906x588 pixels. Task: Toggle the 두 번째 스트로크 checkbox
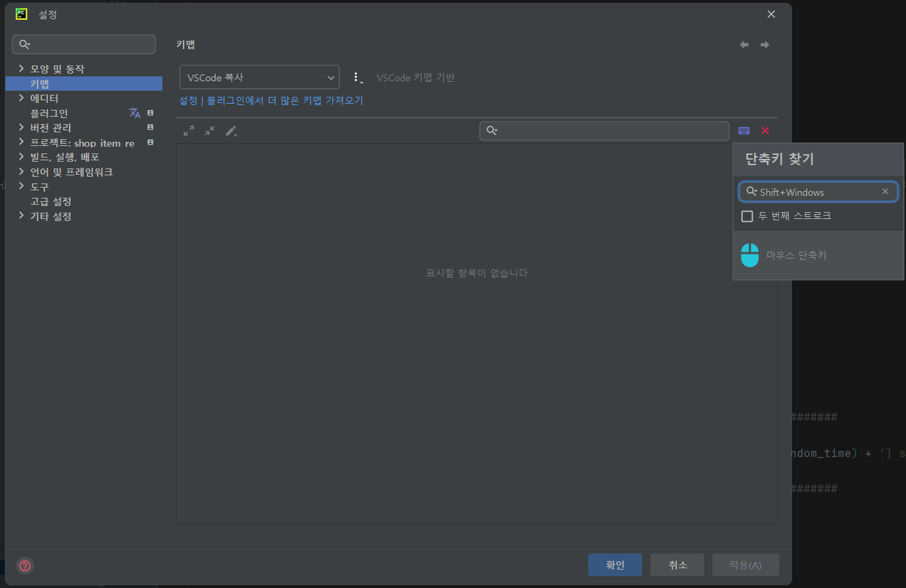pyautogui.click(x=747, y=216)
